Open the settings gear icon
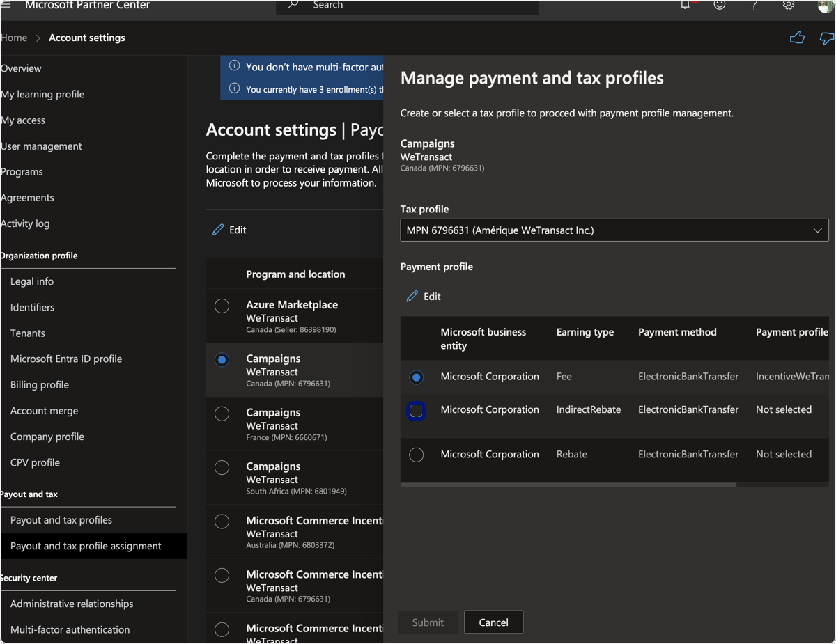Screen dimensions: 836x644 tap(789, 6)
